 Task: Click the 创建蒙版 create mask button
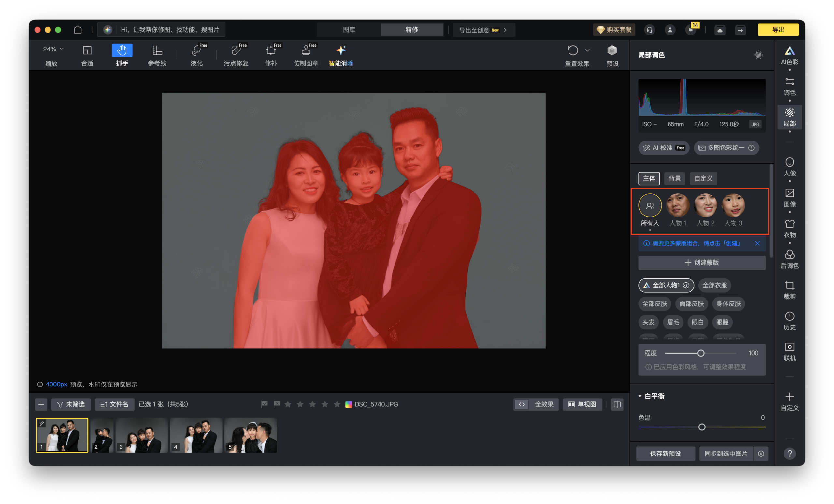pos(701,262)
